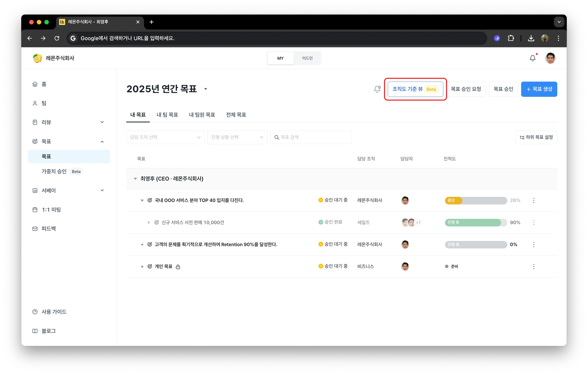Image resolution: width=588 pixels, height=374 pixels.
Task: Click + 목표 생성 button
Action: click(x=539, y=89)
